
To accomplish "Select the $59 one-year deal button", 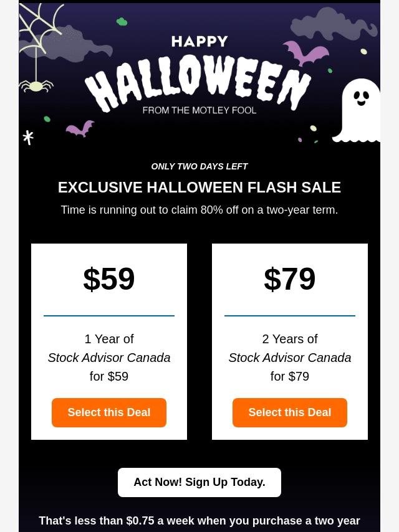I will click(x=109, y=412).
